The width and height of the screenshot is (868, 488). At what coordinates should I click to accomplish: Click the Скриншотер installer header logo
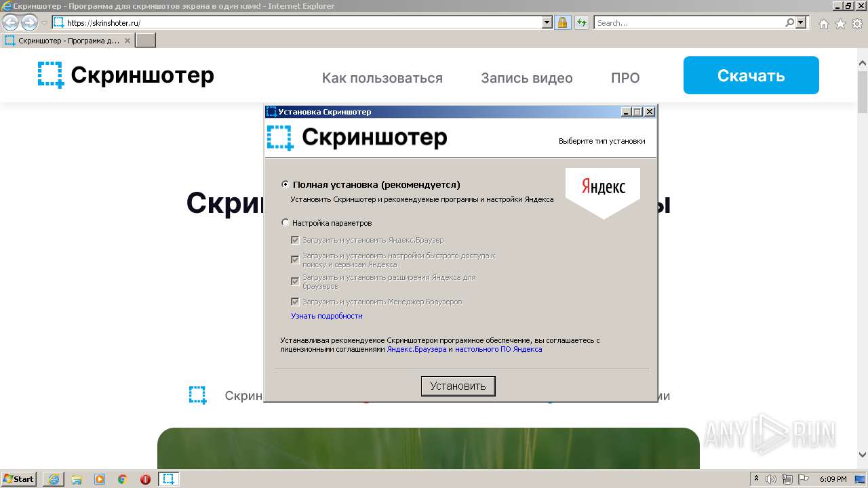coord(357,138)
